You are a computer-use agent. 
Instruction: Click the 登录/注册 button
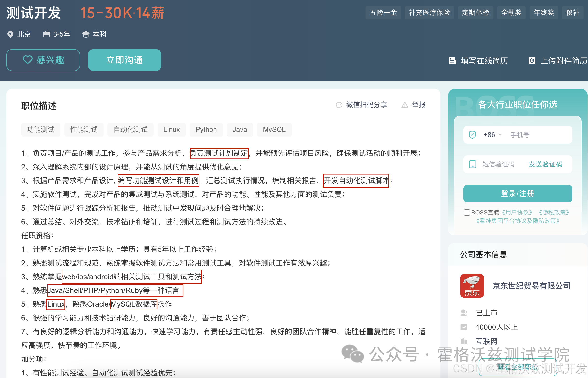[518, 194]
